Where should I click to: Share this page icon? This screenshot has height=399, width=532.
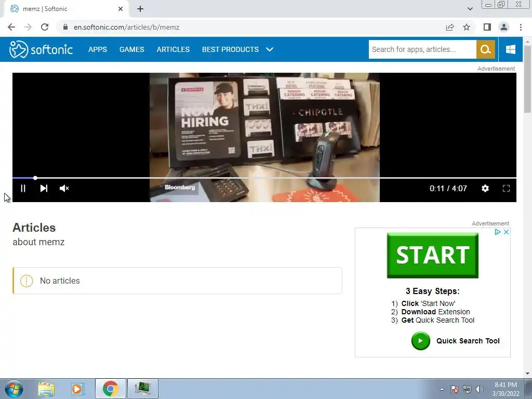coord(450,27)
